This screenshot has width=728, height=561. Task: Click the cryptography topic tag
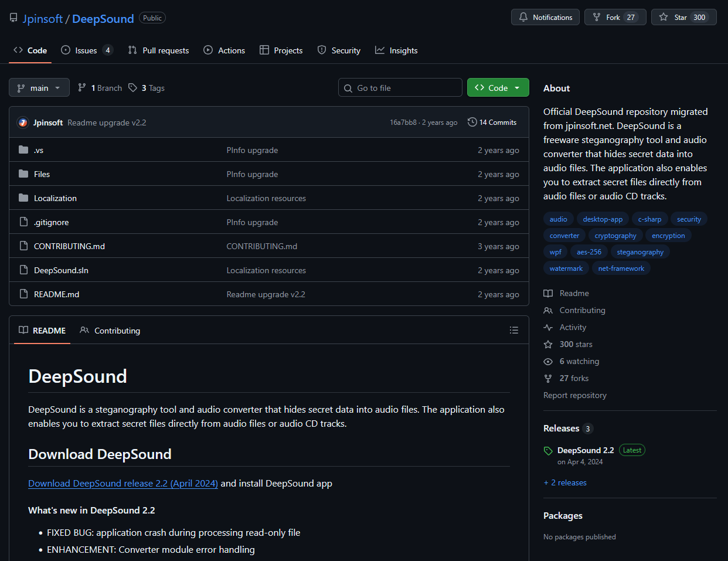[615, 236]
